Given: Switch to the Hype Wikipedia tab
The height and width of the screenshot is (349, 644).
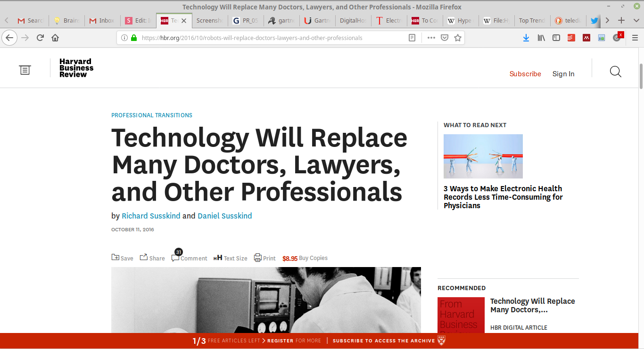Looking at the screenshot, I should pos(460,20).
